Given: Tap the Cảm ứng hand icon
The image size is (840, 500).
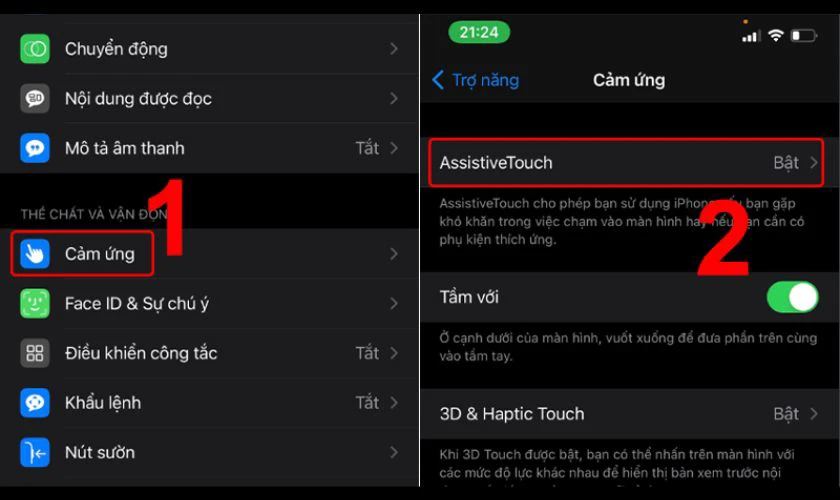Looking at the screenshot, I should pos(35,253).
